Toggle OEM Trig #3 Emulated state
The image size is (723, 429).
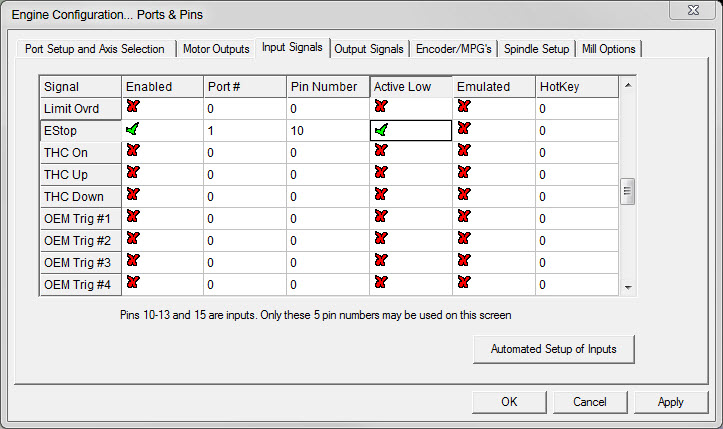(463, 260)
